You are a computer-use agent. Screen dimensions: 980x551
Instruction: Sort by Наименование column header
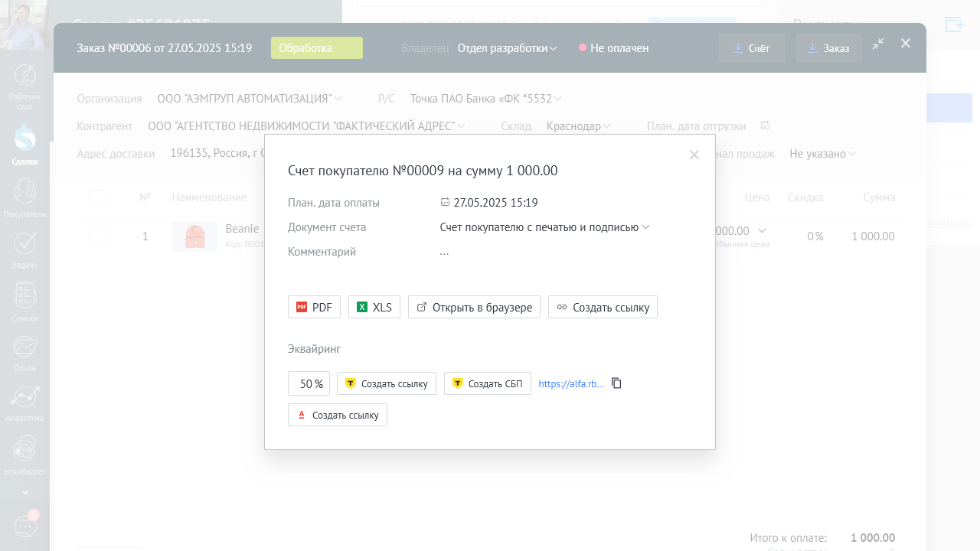point(209,197)
